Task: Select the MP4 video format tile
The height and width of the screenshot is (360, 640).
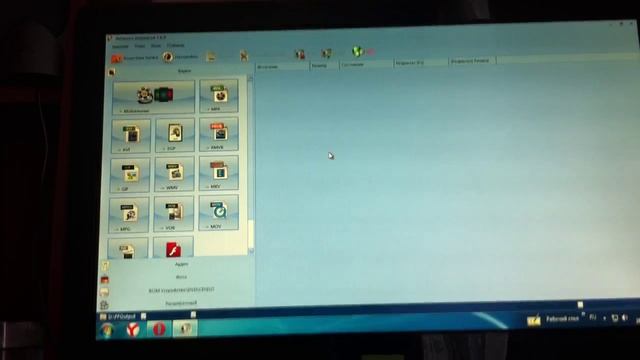Action: click(219, 96)
